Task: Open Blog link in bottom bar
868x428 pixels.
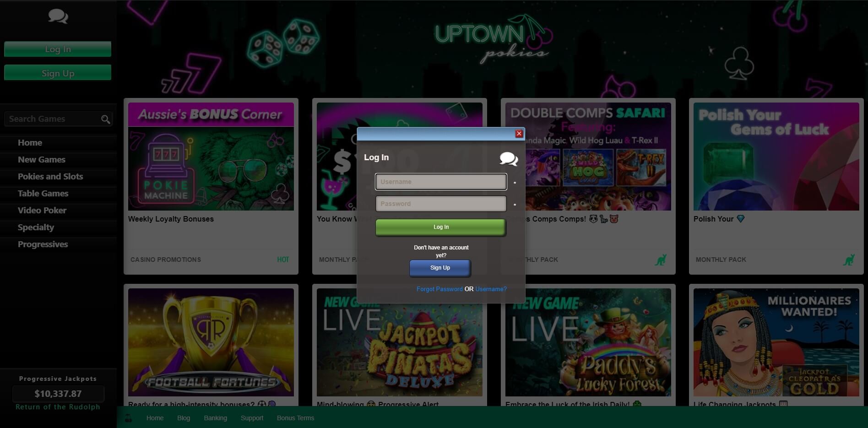Action: coord(184,418)
